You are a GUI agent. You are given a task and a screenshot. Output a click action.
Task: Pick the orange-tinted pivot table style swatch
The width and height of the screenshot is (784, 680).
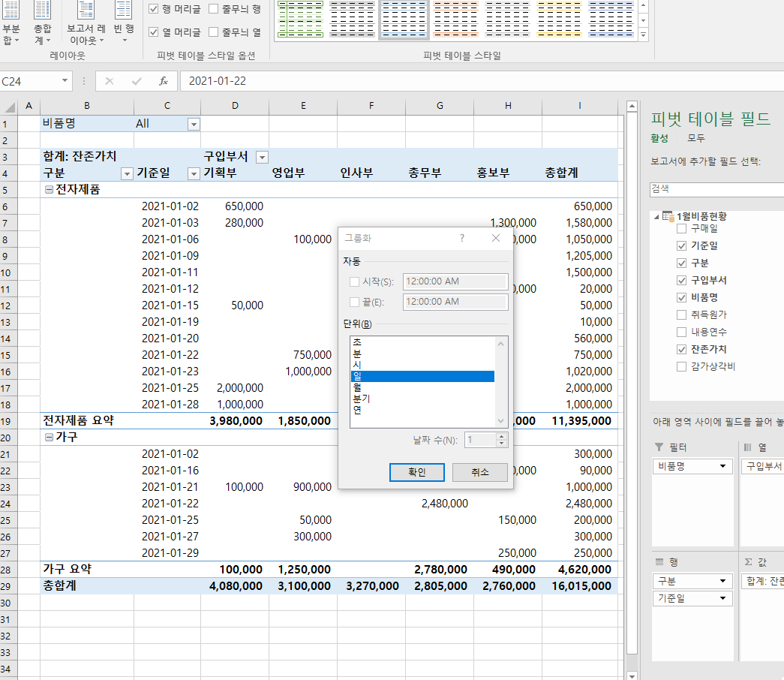455,20
